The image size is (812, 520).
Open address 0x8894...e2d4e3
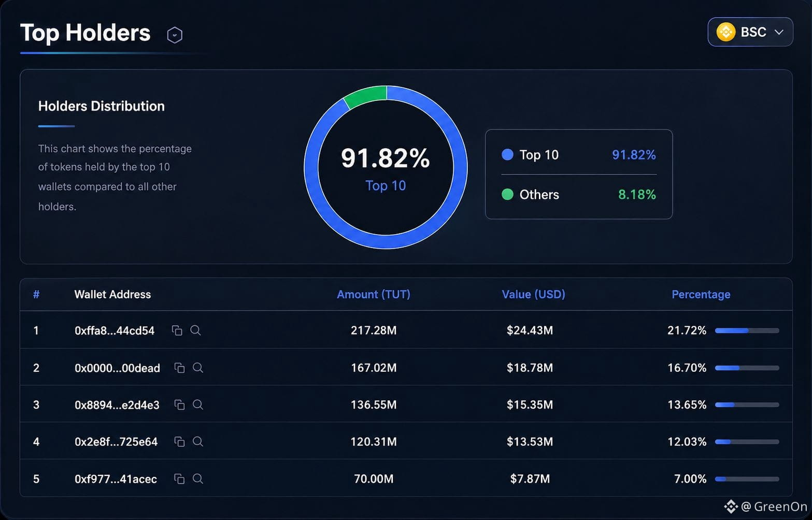117,405
